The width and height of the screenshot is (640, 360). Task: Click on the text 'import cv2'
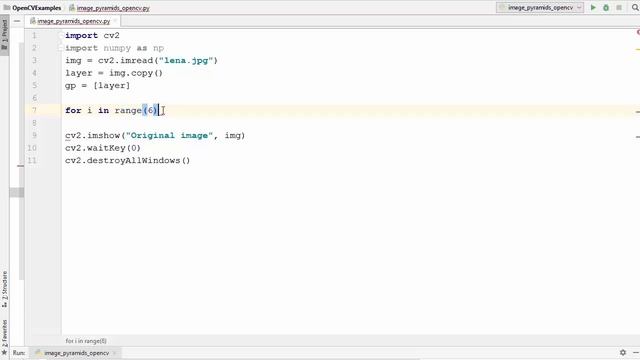click(92, 36)
